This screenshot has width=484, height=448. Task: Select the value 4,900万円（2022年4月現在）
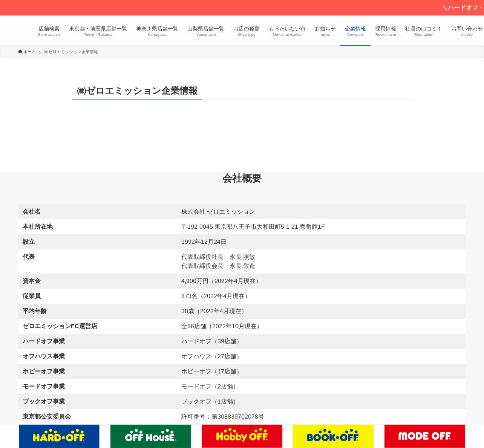coord(221,281)
